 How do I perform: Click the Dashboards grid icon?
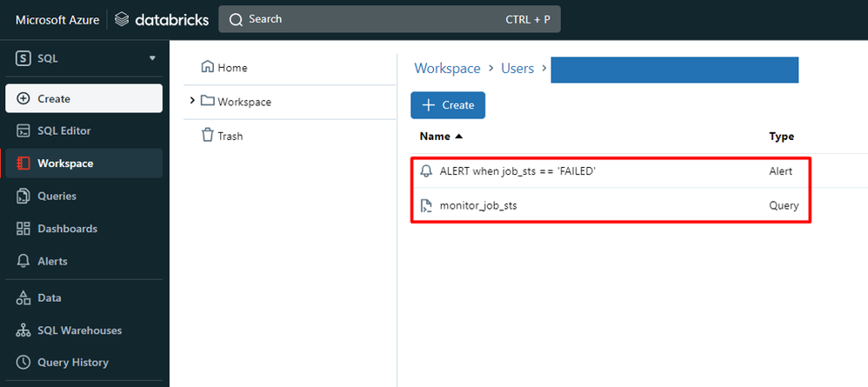pos(23,229)
